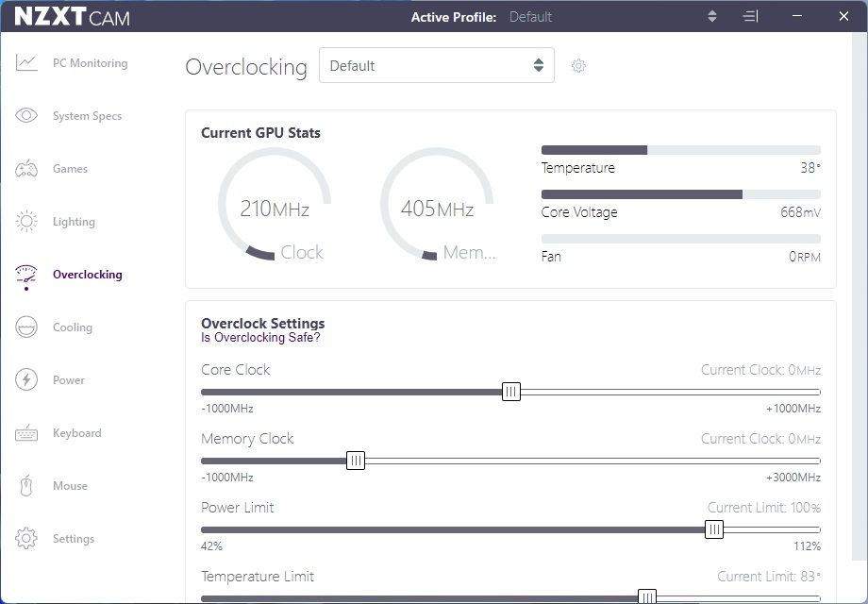
Task: Go to System Specs page
Action: [x=87, y=116]
